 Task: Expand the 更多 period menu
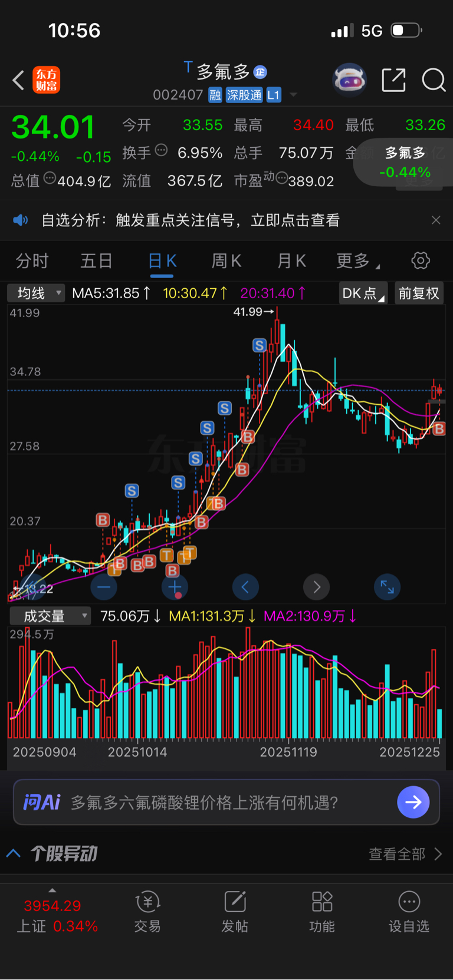click(357, 260)
